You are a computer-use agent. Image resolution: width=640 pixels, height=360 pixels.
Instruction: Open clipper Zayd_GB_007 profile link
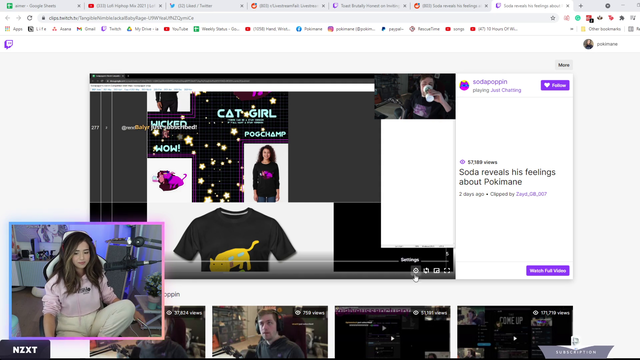pyautogui.click(x=531, y=194)
